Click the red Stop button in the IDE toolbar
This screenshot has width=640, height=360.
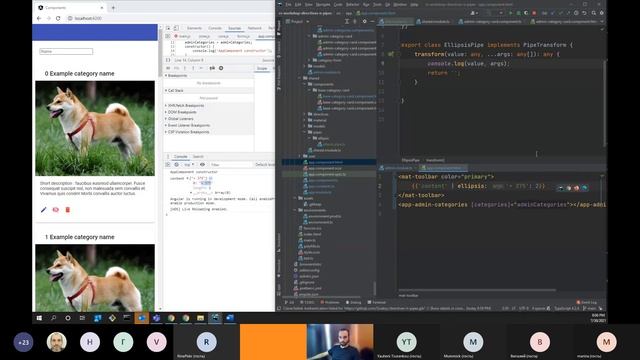(534, 13)
